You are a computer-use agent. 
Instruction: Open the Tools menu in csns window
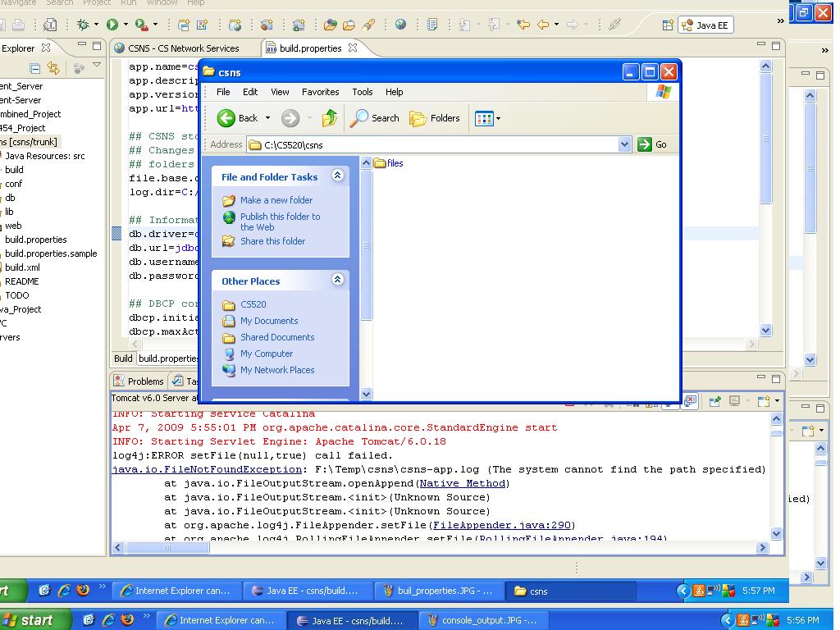[x=362, y=92]
